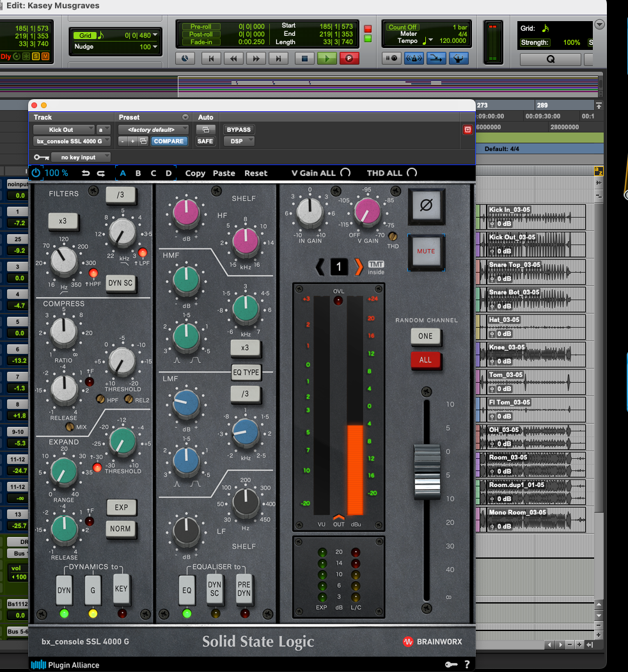Open the Kick Out track selector dropdown

tap(64, 129)
